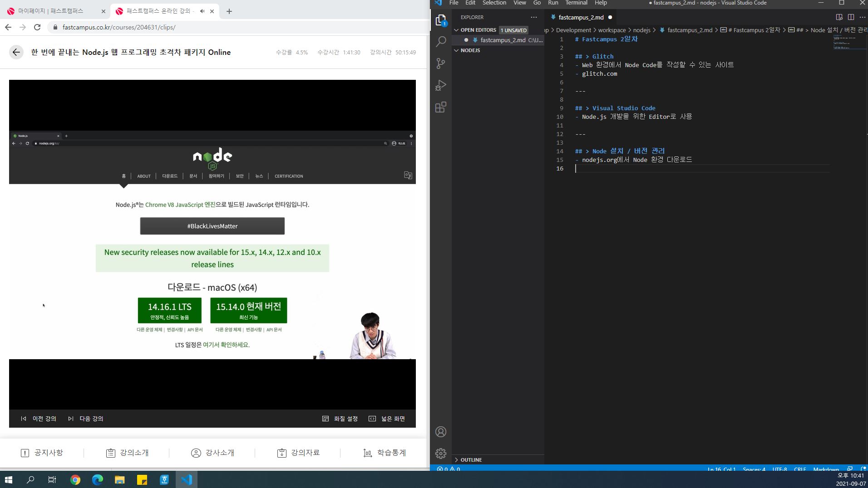Split the VS Code editor right
The width and height of the screenshot is (868, 488).
[851, 17]
